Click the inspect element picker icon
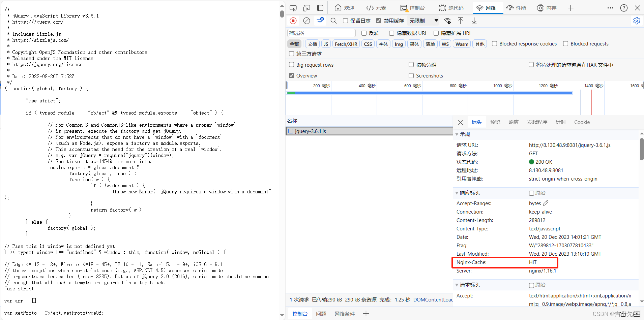Image resolution: width=644 pixels, height=320 pixels. tap(293, 8)
